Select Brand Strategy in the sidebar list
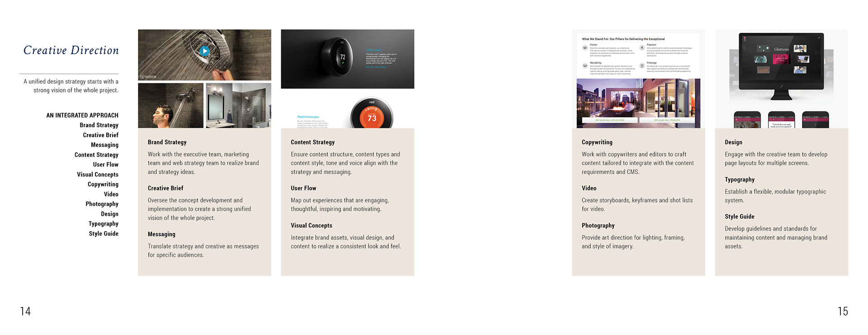The height and width of the screenshot is (335, 868). pyautogui.click(x=99, y=125)
